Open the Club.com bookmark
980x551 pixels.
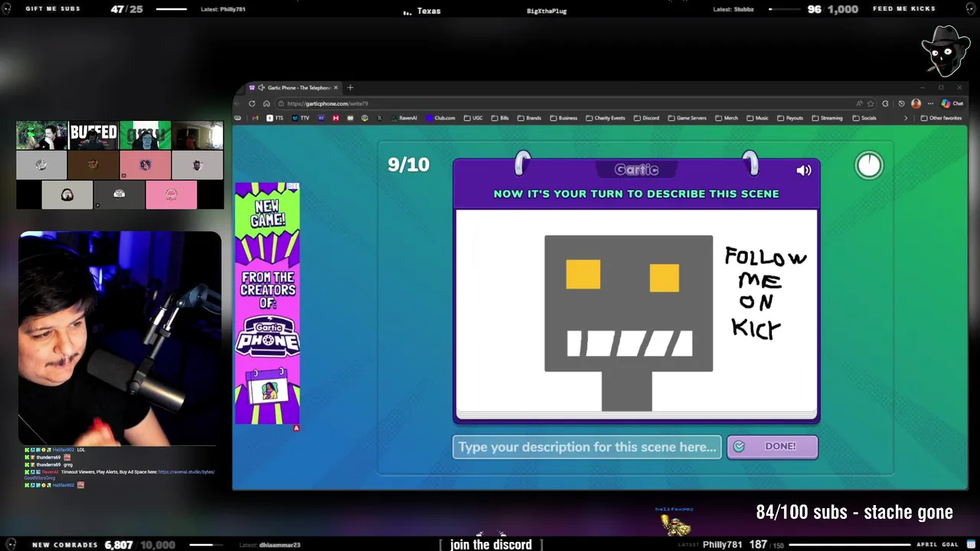440,118
